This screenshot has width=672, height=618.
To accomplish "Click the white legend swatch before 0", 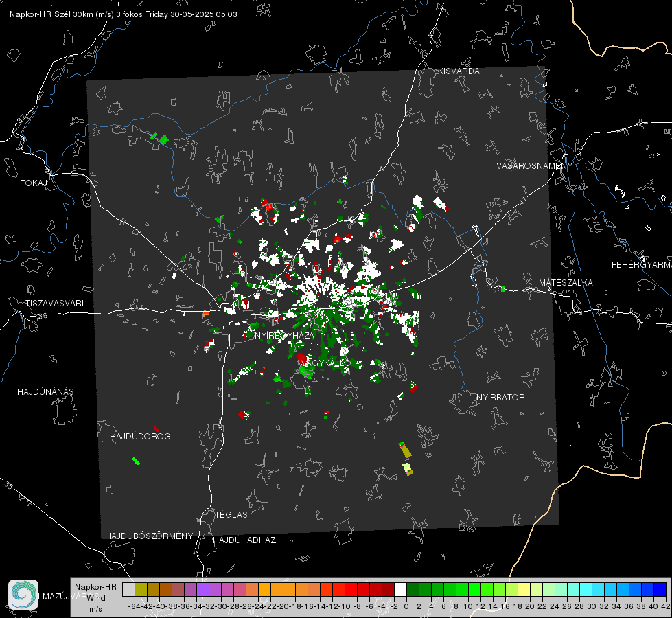I will 400,589.
